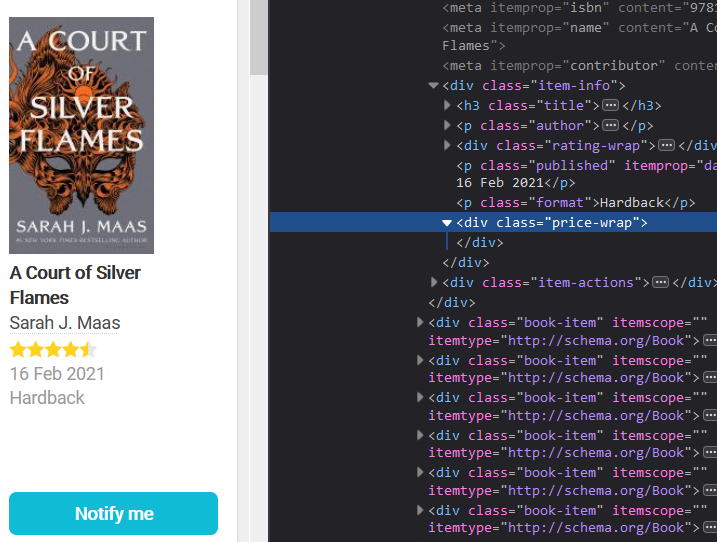Click the '16 Feb 2021</p>' code line
Viewport: 717px width, 542px height.
tap(515, 183)
